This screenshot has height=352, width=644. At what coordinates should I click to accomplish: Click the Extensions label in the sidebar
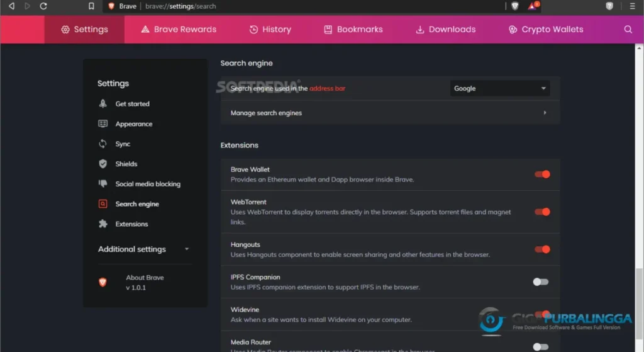131,224
